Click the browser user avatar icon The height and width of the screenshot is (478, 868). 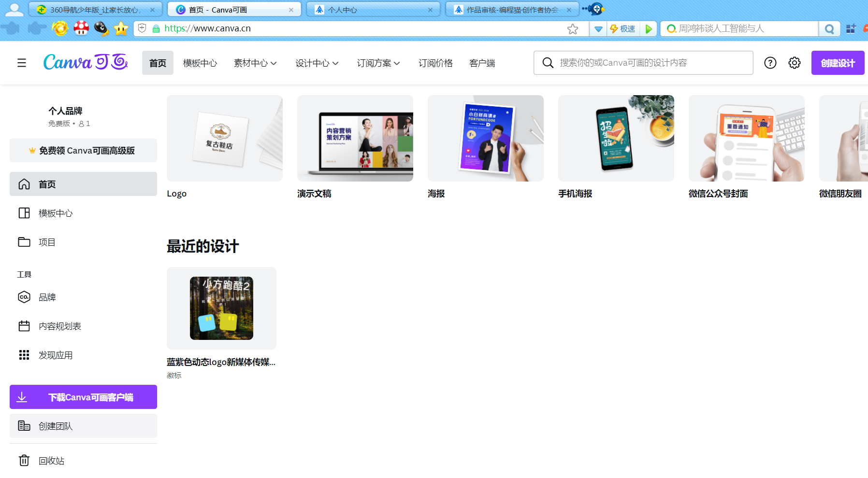14,9
